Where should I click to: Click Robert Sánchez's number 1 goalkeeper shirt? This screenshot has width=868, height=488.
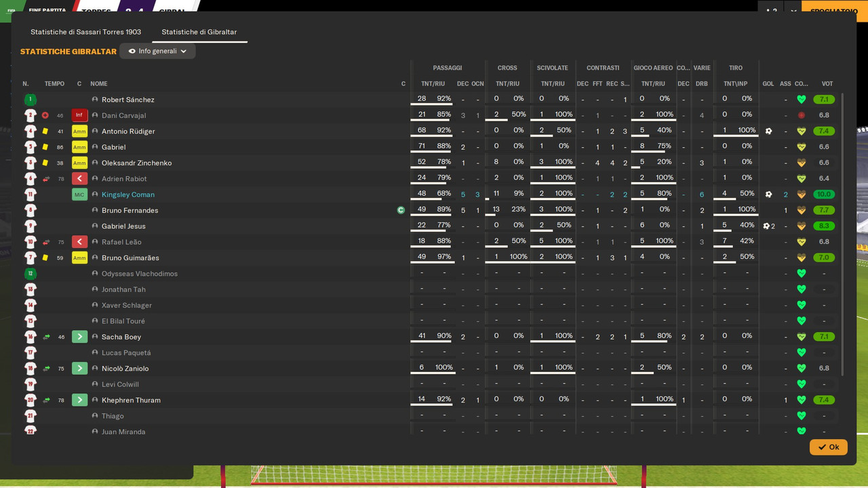coord(30,100)
